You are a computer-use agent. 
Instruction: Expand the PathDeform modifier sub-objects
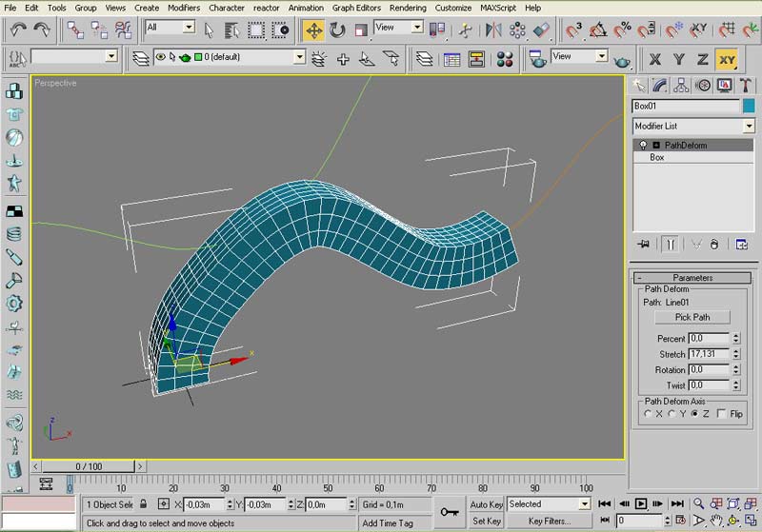tap(656, 146)
